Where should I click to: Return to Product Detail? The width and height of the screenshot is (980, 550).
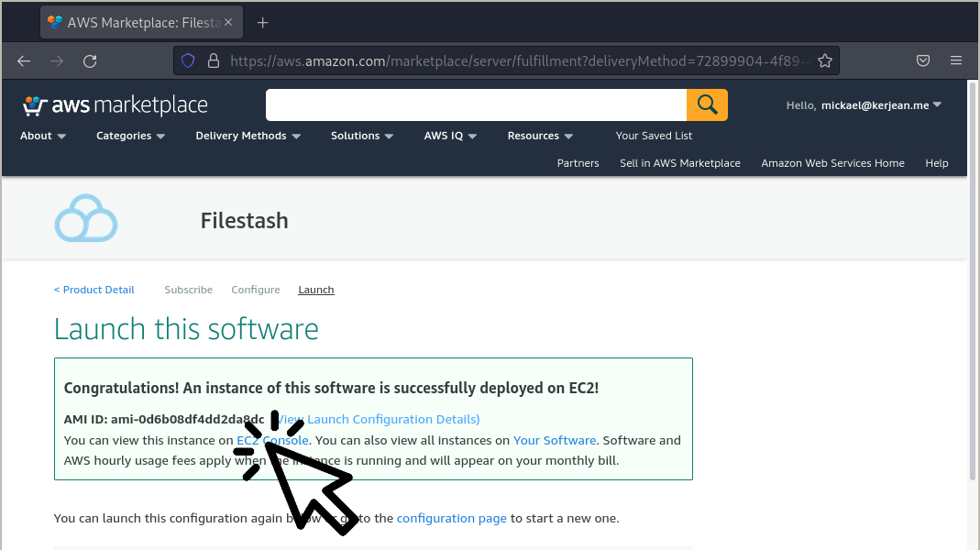(94, 290)
